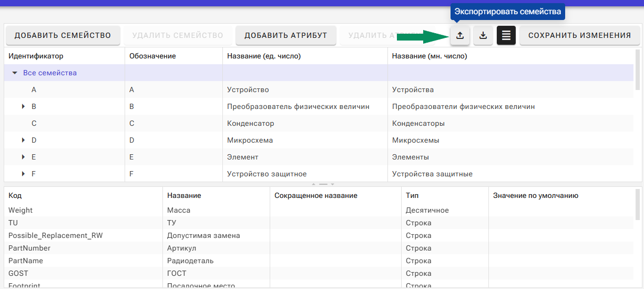
Task: Select the PartNumber attribute code
Action: coord(29,248)
